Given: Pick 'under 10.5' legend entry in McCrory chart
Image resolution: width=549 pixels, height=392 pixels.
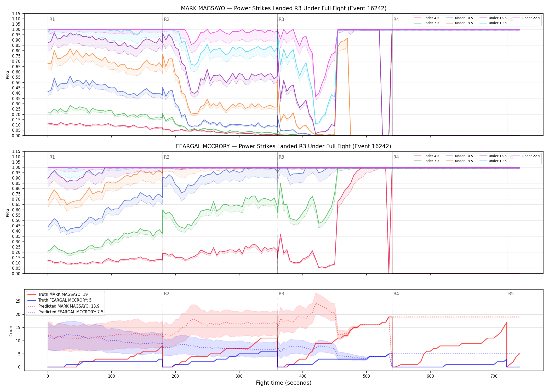Looking at the screenshot, I should pos(459,156).
